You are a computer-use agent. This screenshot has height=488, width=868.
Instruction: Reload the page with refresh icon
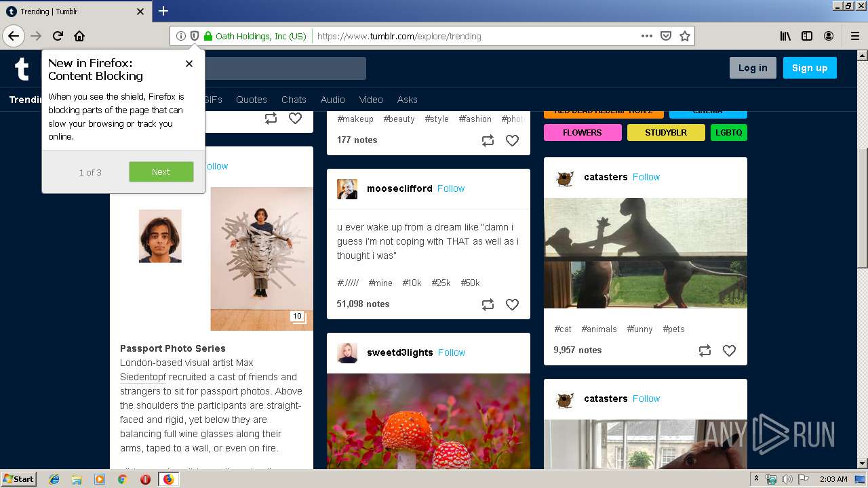(x=58, y=36)
